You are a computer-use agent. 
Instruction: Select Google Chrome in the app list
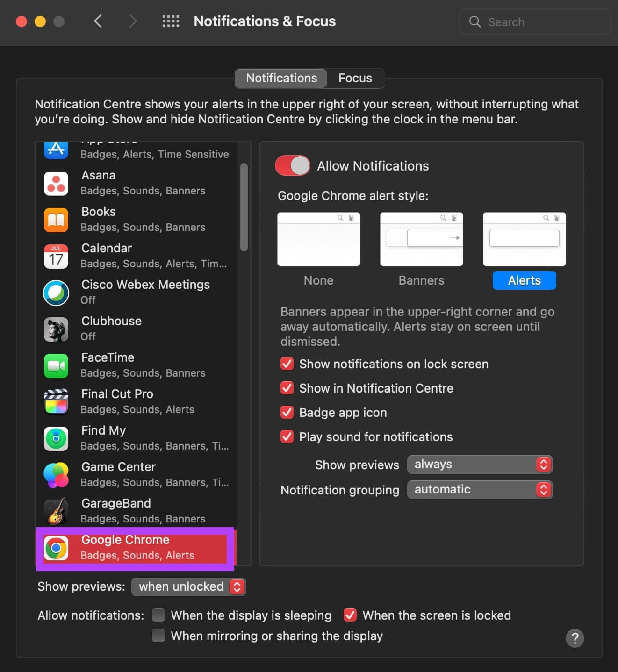(x=136, y=548)
